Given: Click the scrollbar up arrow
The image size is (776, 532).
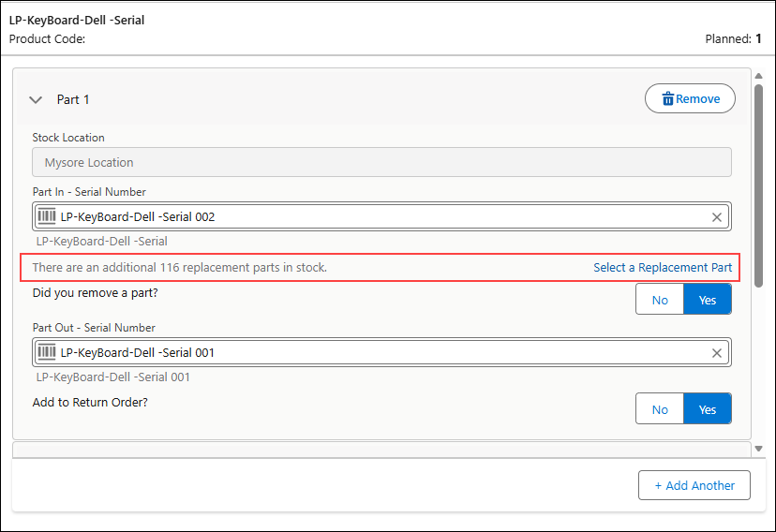Looking at the screenshot, I should 759,76.
